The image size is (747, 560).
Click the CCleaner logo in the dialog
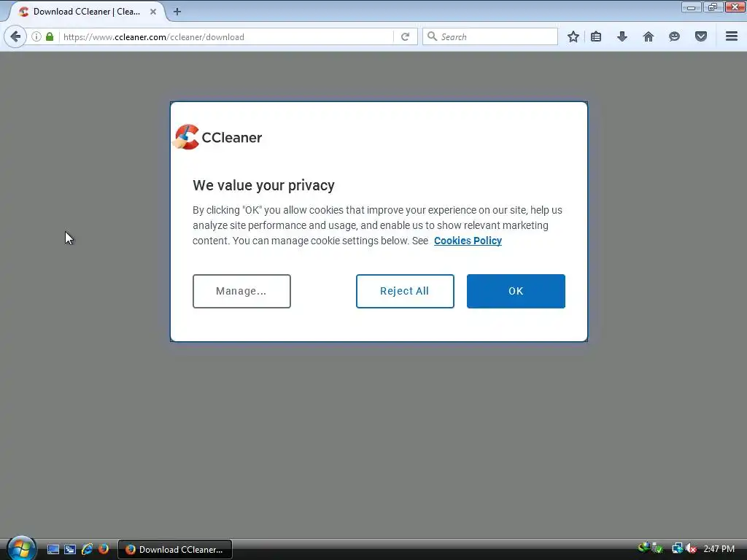[217, 137]
